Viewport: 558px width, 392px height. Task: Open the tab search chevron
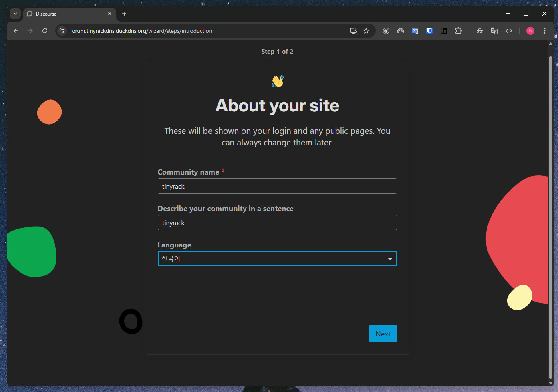[x=15, y=14]
